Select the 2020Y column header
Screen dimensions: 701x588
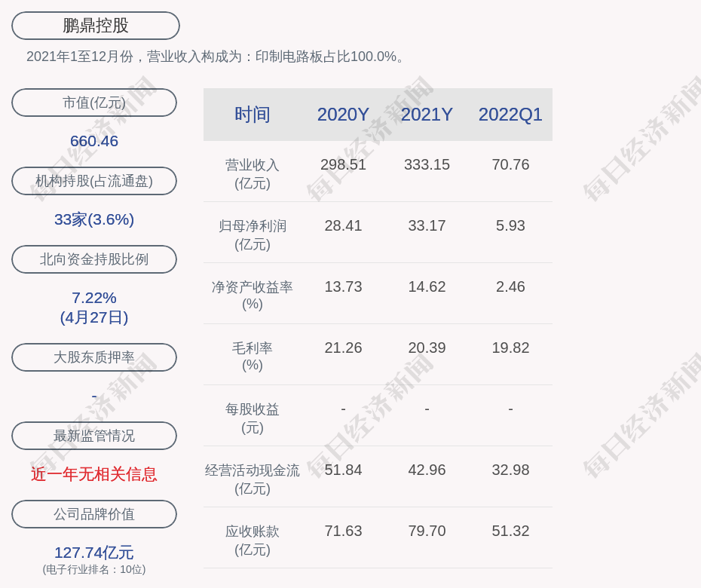click(x=343, y=115)
